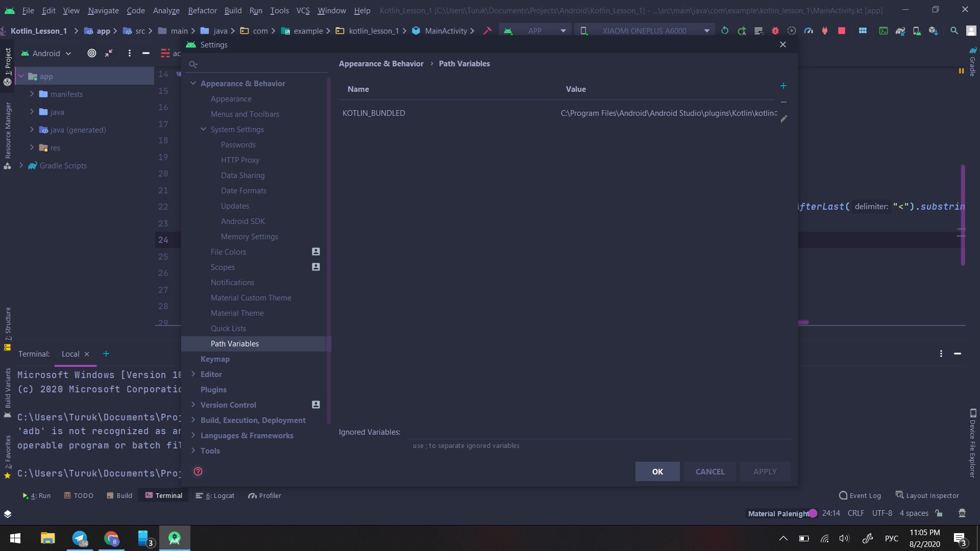Click the Settings help question mark icon
980x551 pixels.
pyautogui.click(x=198, y=471)
